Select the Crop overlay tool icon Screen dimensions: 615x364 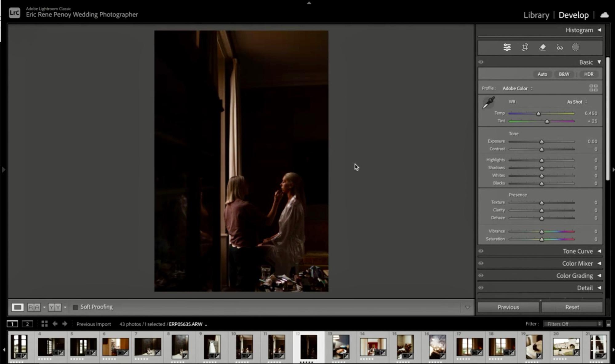click(x=525, y=47)
